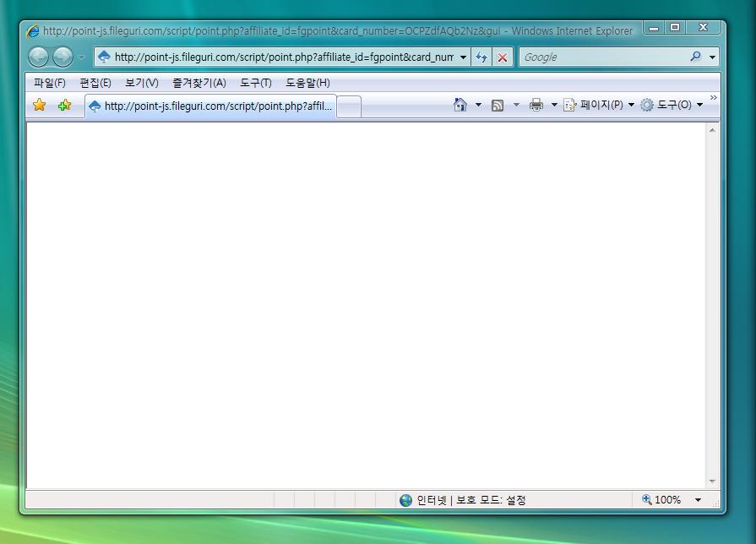The image size is (756, 544).
Task: Click the Print icon
Action: 536,105
